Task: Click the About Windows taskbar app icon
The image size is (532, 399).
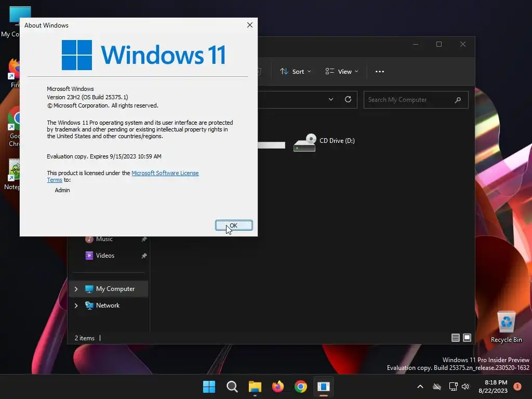Action: (324, 387)
